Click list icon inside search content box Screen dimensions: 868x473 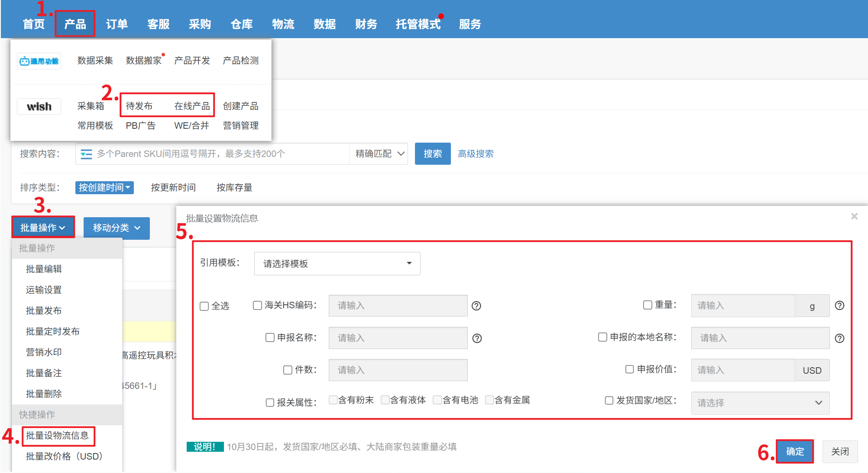click(x=86, y=154)
